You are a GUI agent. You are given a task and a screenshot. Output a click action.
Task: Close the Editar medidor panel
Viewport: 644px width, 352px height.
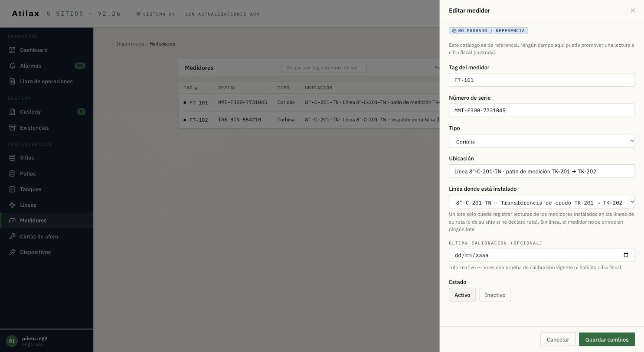[x=633, y=10]
